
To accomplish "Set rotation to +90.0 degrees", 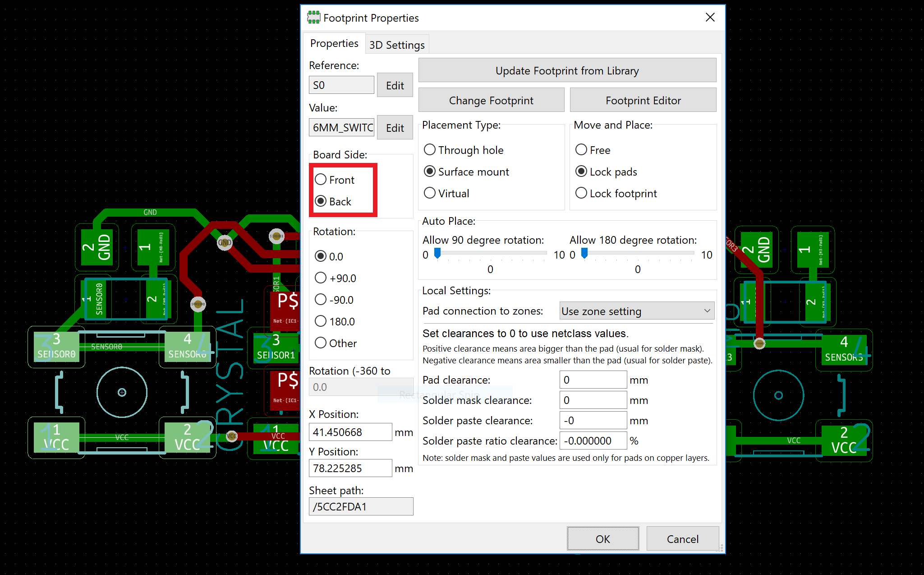I will click(321, 278).
